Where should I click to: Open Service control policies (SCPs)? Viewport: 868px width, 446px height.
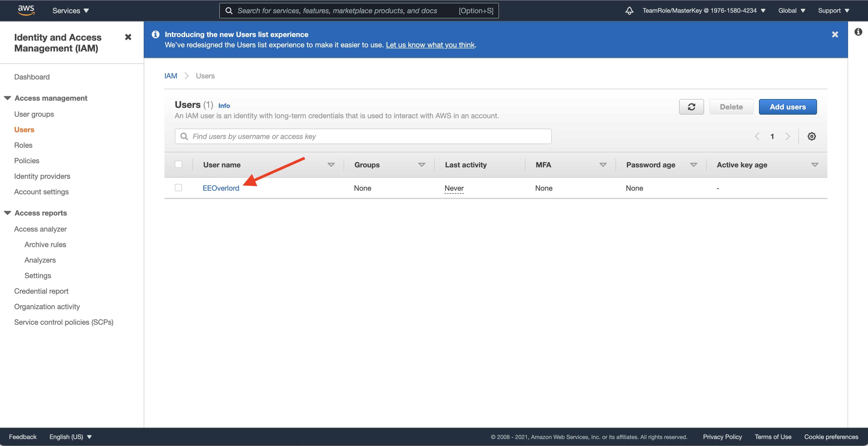tap(64, 322)
